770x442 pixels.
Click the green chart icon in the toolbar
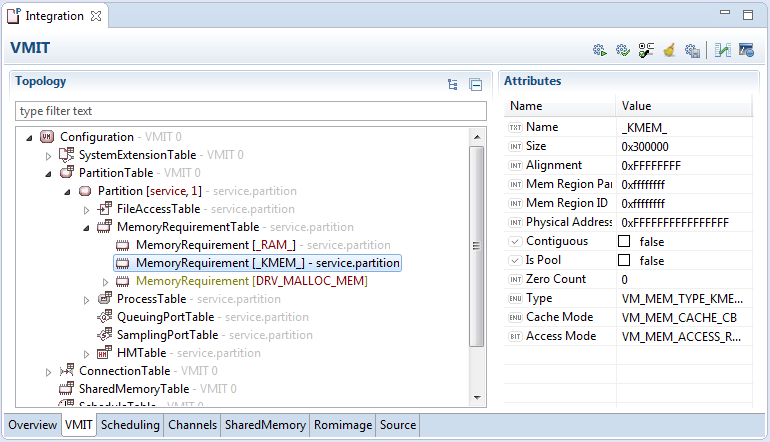[x=723, y=49]
